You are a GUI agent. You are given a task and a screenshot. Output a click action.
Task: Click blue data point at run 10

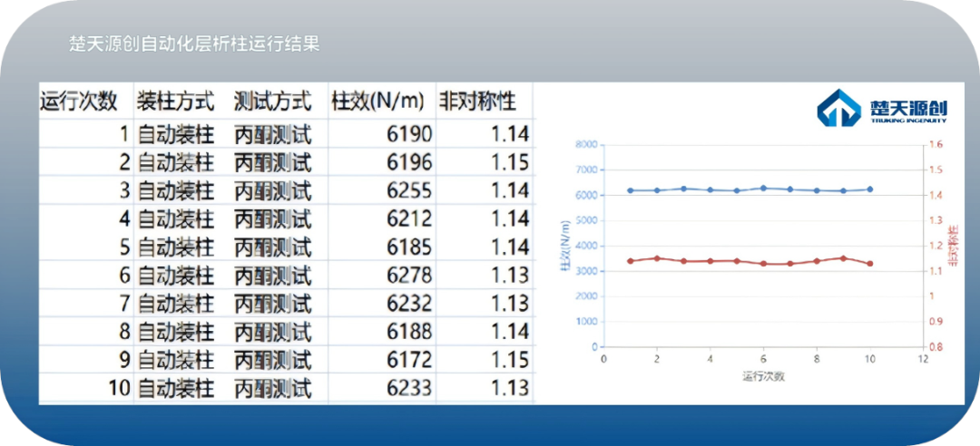pos(869,189)
